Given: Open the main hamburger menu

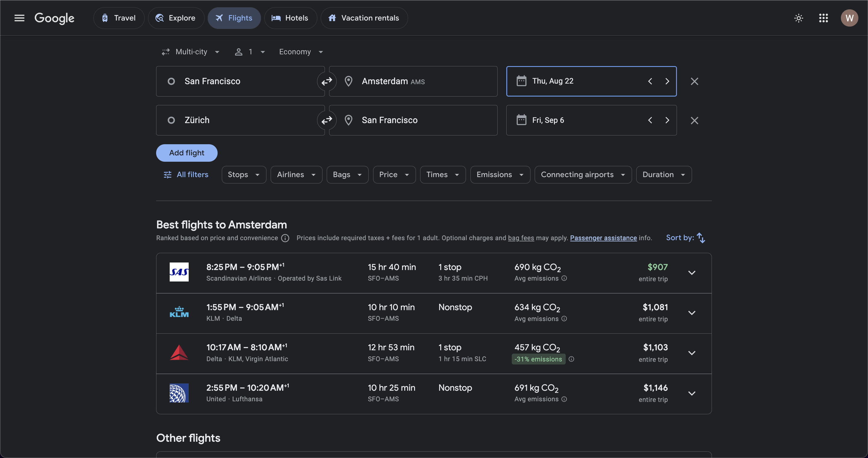Looking at the screenshot, I should click(x=19, y=18).
